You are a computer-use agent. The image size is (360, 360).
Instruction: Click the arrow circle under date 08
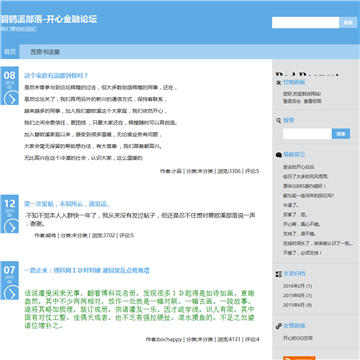tap(10, 99)
